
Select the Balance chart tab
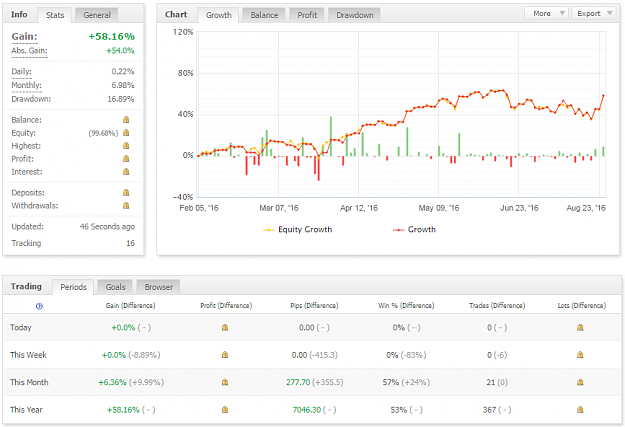click(x=264, y=15)
